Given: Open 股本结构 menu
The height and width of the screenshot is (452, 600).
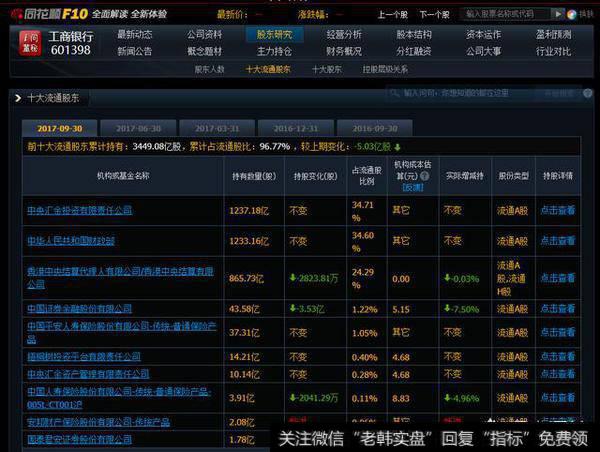Looking at the screenshot, I should (x=414, y=35).
